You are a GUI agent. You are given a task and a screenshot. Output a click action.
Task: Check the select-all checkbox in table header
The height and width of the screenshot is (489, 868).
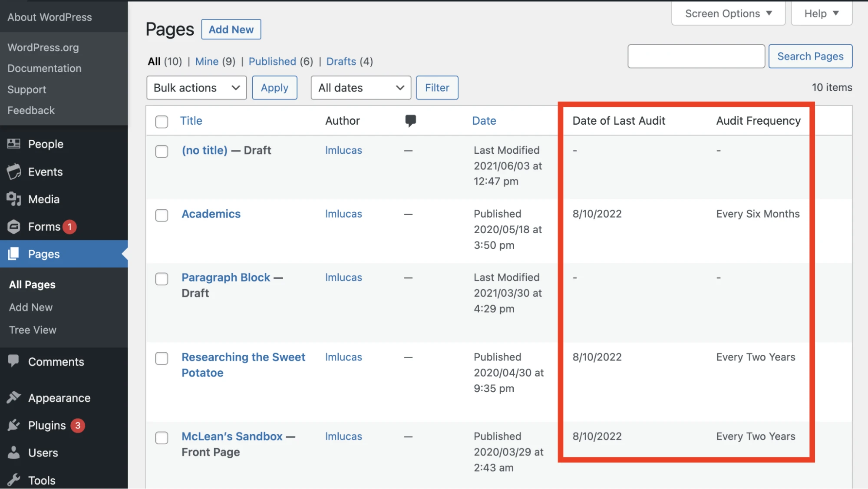click(161, 122)
